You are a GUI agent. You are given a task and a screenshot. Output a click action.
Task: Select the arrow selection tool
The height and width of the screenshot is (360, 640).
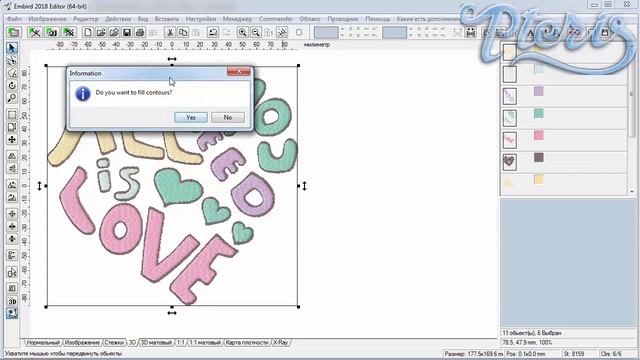click(x=12, y=48)
